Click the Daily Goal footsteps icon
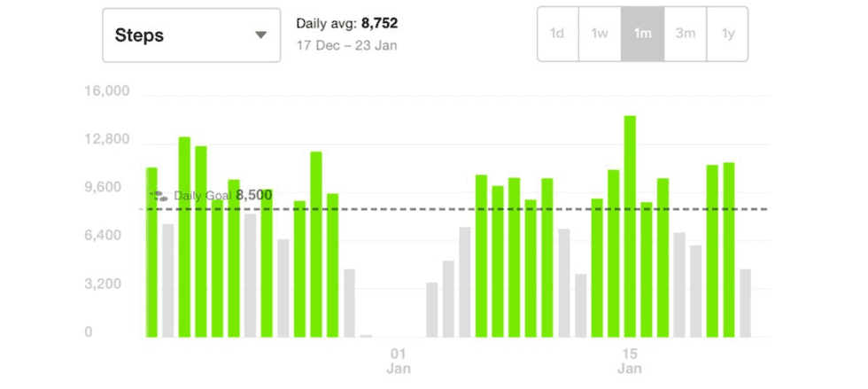868x389 pixels. point(159,196)
